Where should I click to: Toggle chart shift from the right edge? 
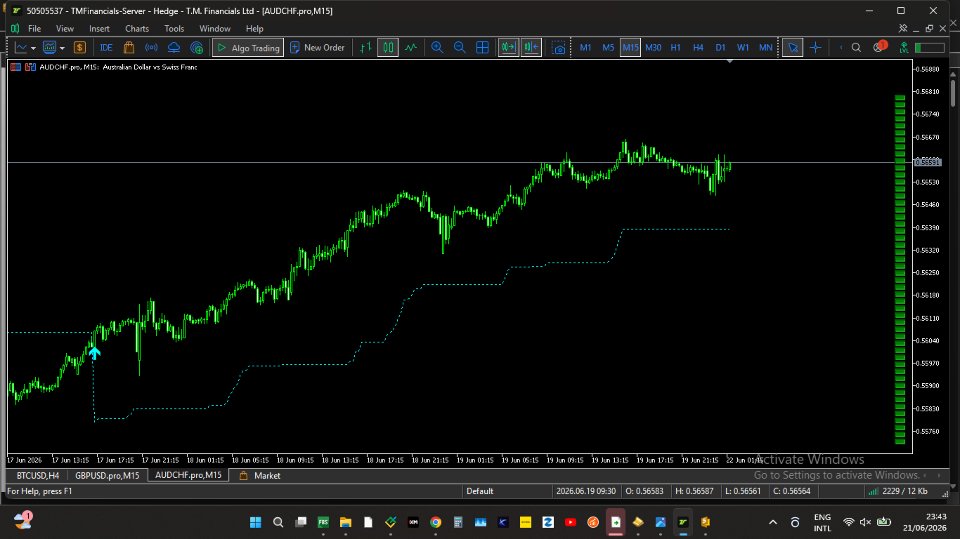coord(531,47)
